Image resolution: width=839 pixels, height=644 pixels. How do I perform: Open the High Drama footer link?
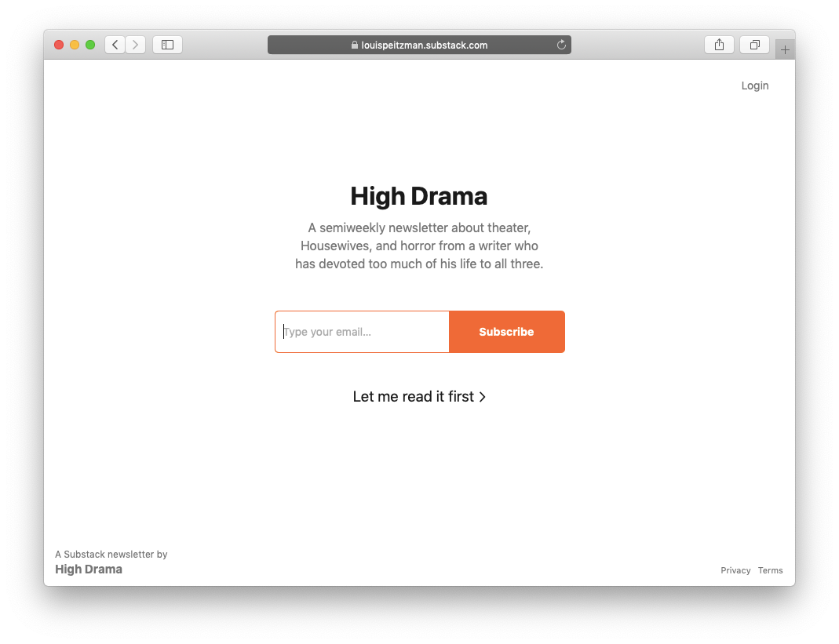[x=89, y=569]
